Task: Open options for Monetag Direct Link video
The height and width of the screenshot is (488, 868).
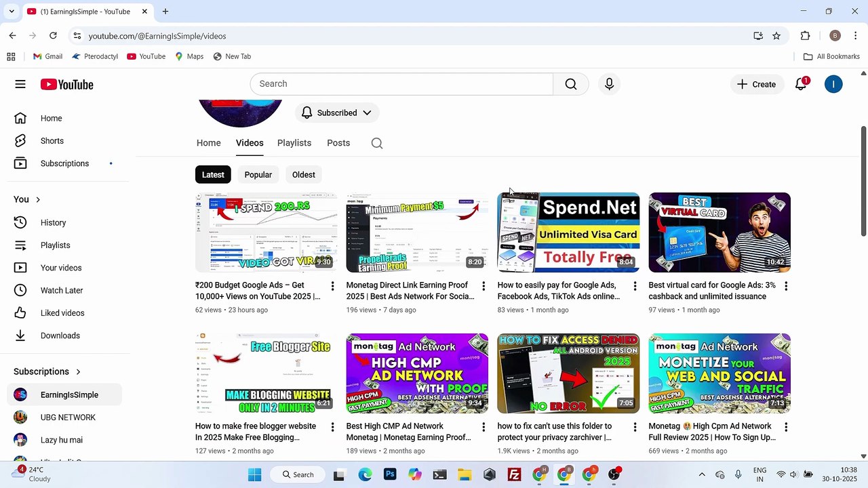Action: (x=484, y=287)
